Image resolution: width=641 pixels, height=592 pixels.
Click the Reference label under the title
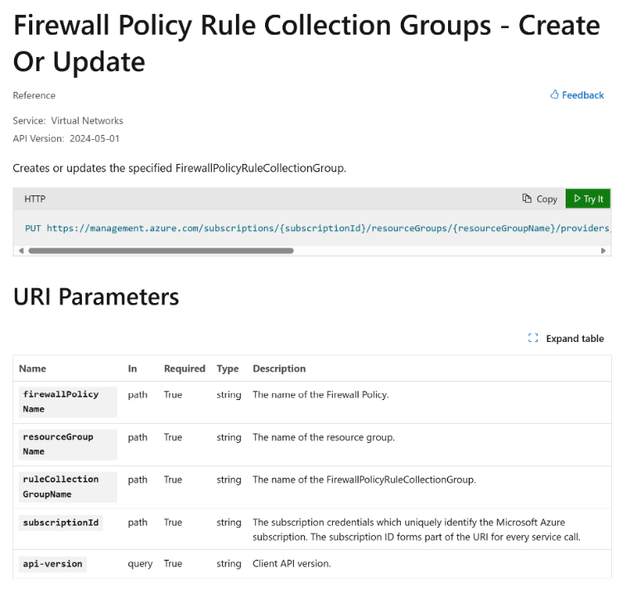pyautogui.click(x=34, y=95)
